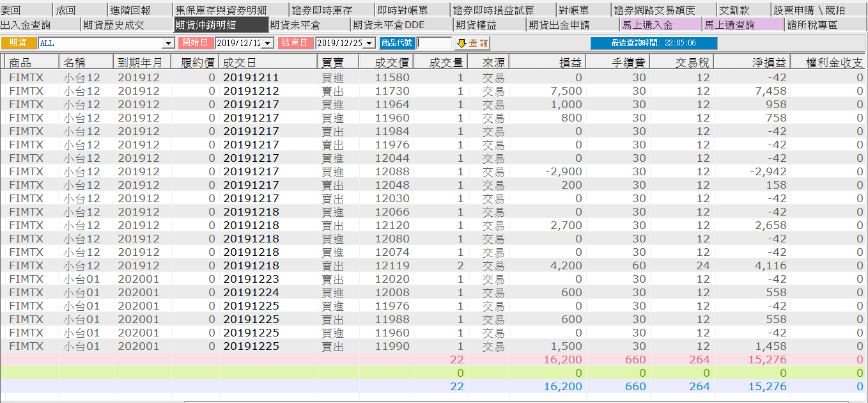Open the pink 馬上通入金 tab
Screen dimensions: 868x403
coord(661,25)
